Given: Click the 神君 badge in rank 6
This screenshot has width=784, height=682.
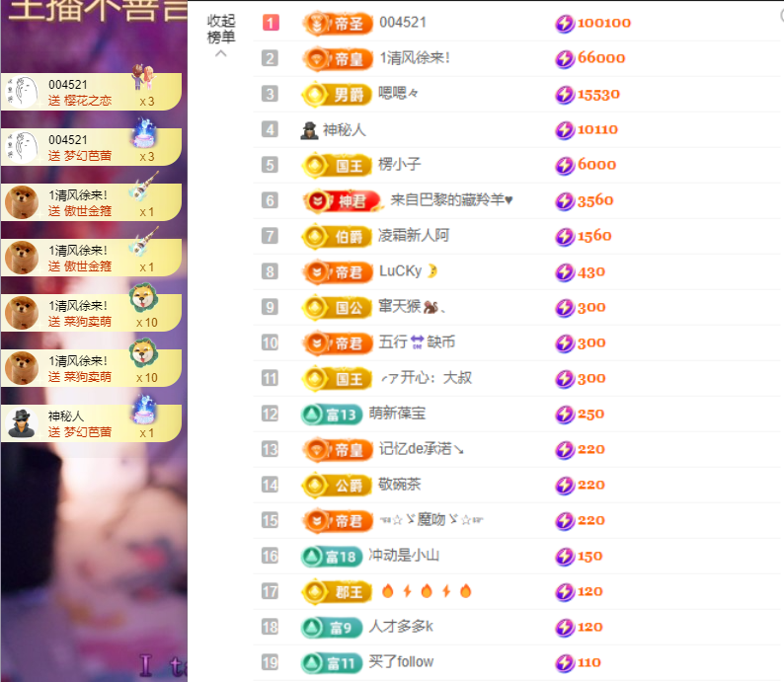Looking at the screenshot, I should tap(342, 201).
